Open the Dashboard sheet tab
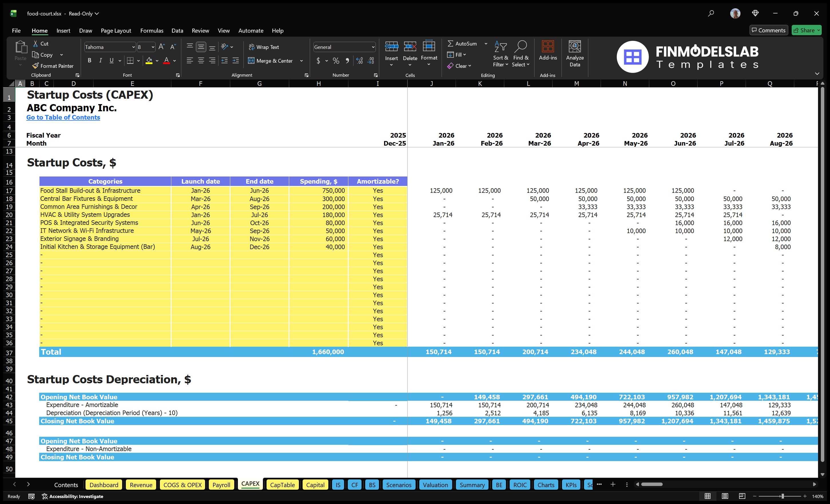Viewport: 830px width, 504px height. click(x=104, y=485)
